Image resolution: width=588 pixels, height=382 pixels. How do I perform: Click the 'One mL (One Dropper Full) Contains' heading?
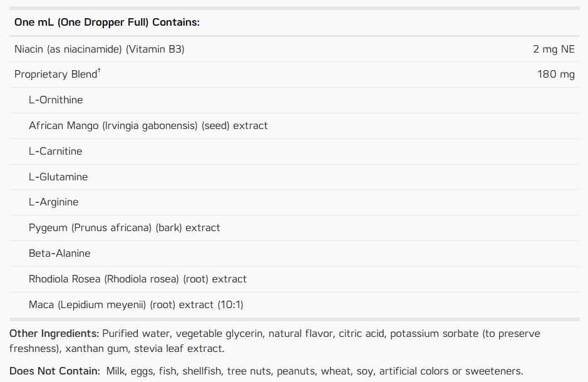click(x=107, y=23)
